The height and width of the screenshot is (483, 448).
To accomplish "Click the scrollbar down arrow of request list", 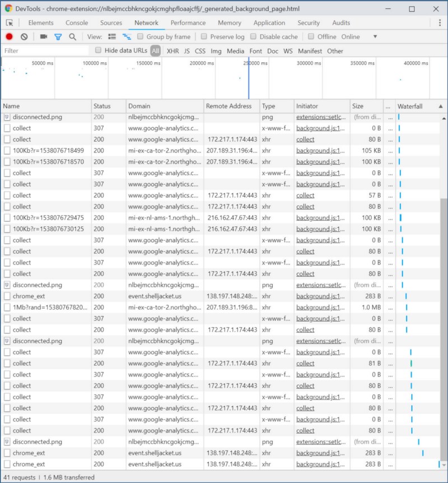I will [x=444, y=465].
